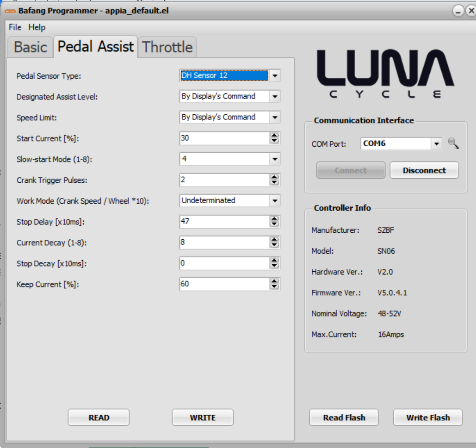Click the greyed-out Connect button
Image resolution: width=476 pixels, height=448 pixels.
click(351, 170)
